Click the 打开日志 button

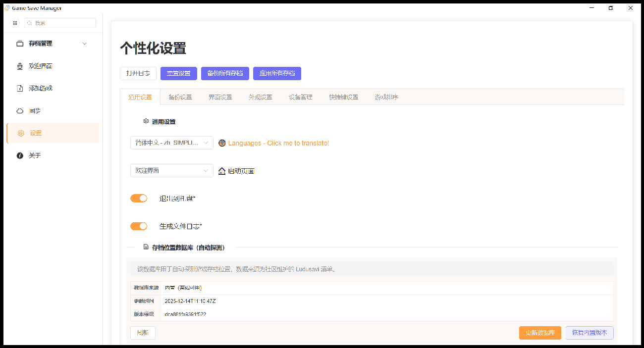tap(138, 73)
